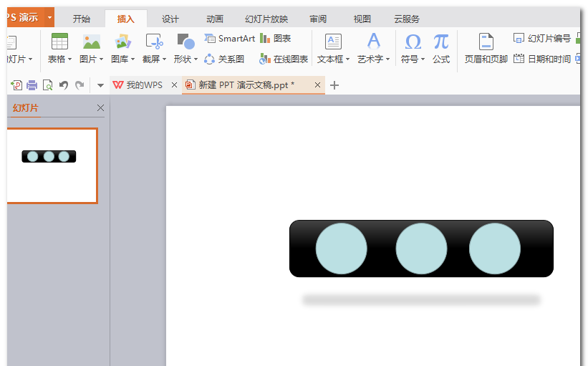Expand the 表格 dropdown arrow
The image size is (588, 366).
pyautogui.click(x=69, y=59)
